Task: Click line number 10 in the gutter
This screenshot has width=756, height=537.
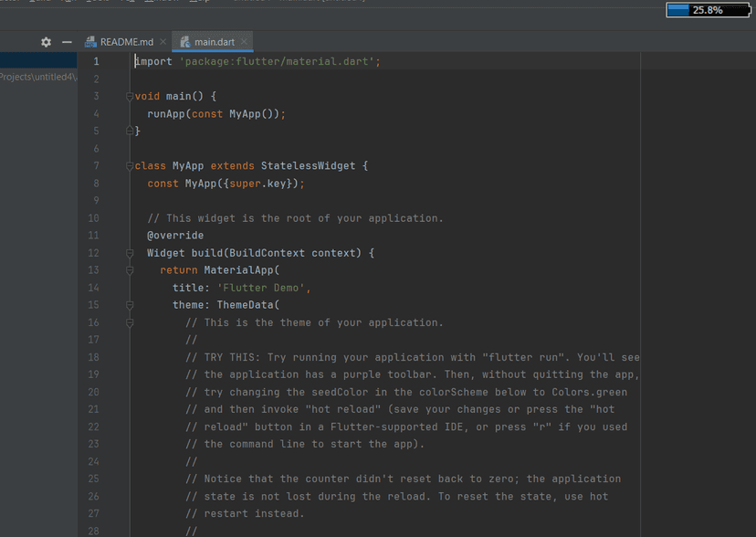Action: pos(93,218)
